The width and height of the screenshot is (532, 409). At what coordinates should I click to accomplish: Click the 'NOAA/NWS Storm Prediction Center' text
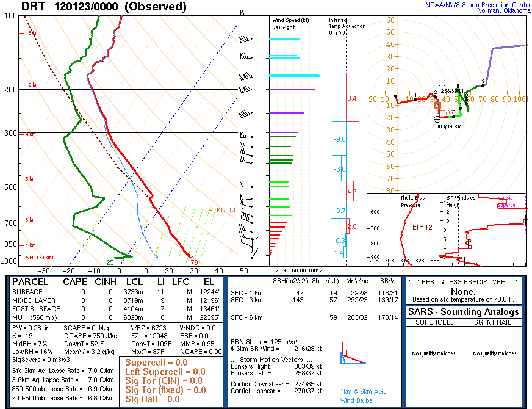[478, 5]
